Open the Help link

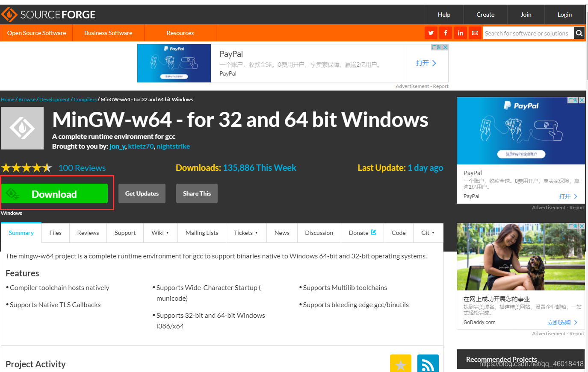tap(444, 15)
